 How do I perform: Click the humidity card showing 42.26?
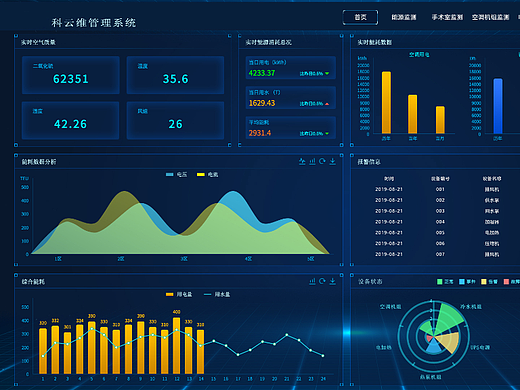(x=71, y=120)
